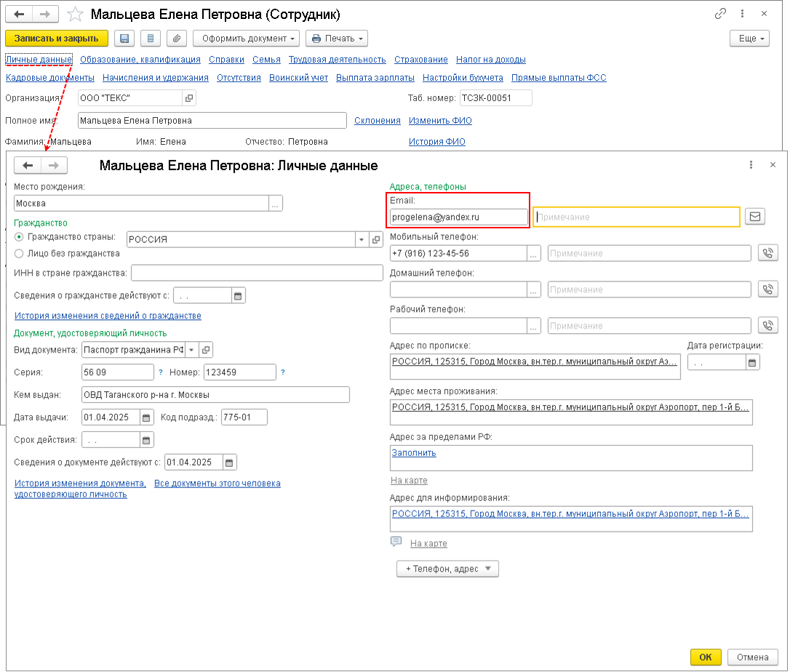Click the save diskette icon in toolbar

(x=124, y=39)
